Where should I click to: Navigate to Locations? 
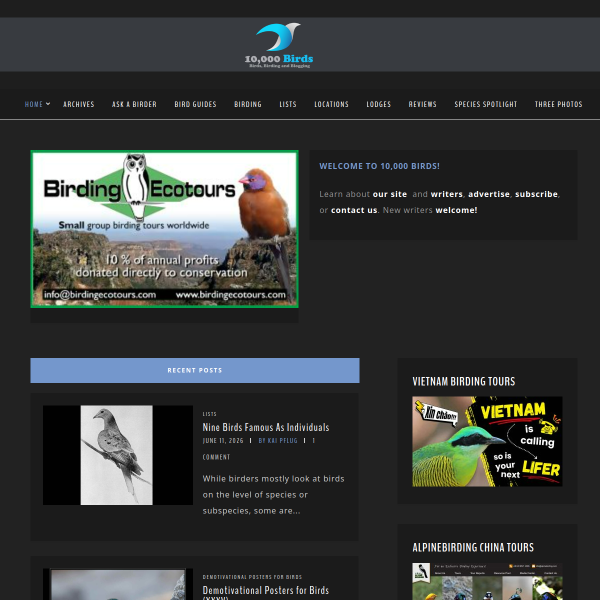click(331, 104)
